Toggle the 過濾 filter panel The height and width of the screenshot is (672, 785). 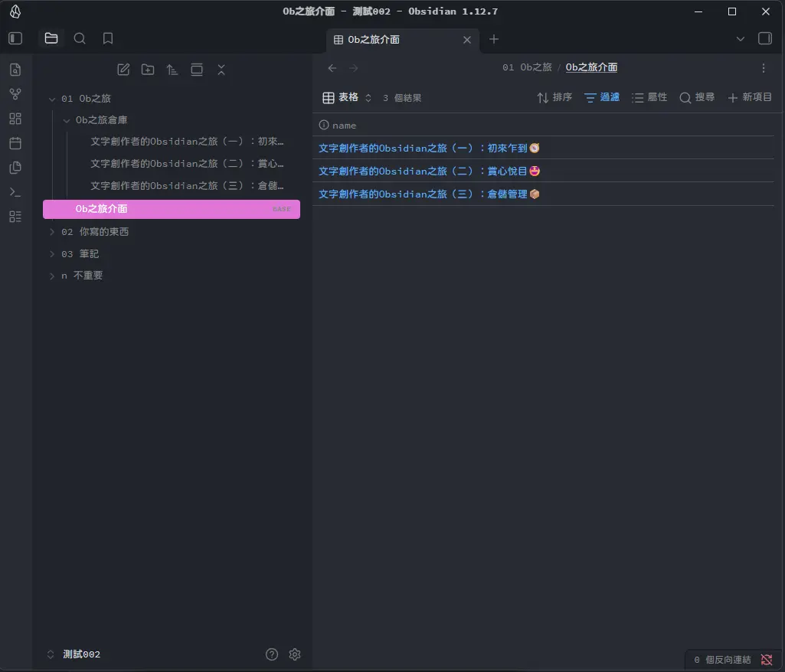click(601, 97)
